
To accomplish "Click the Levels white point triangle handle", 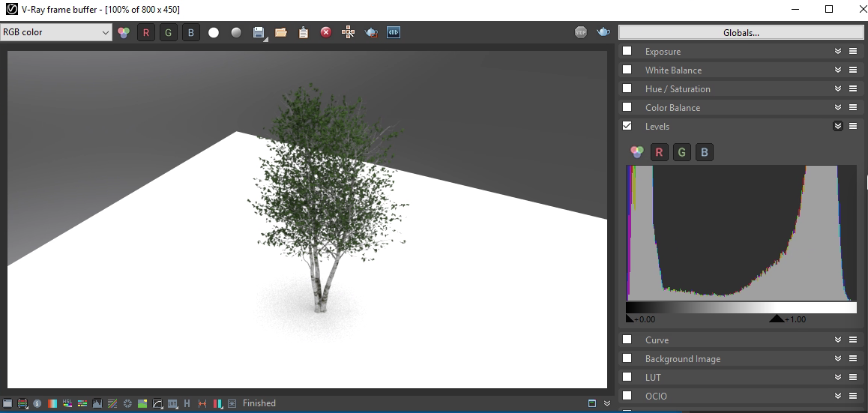I will tap(777, 319).
